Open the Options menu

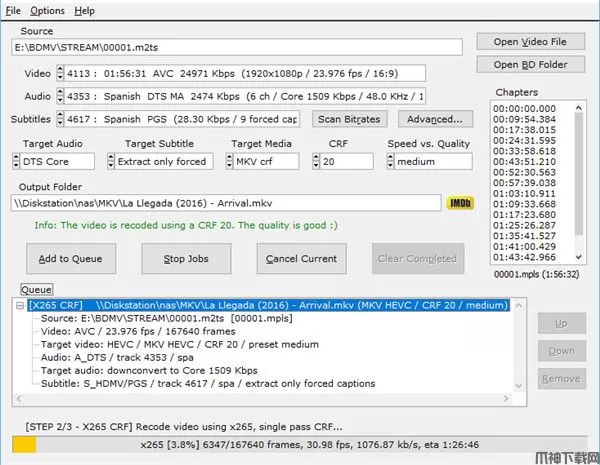point(47,10)
